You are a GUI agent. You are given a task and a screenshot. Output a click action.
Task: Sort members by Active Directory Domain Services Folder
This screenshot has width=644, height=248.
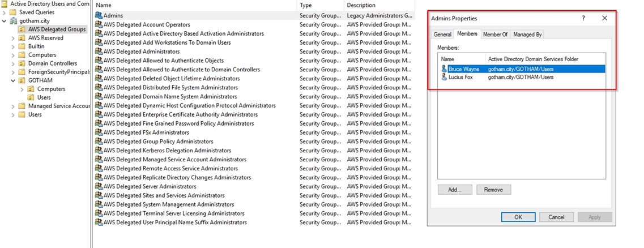[545, 59]
